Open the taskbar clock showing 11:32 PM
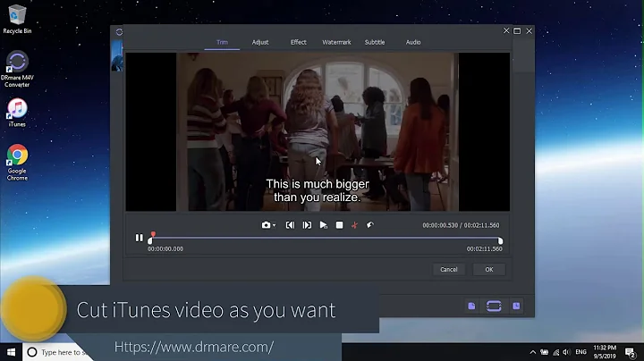The width and height of the screenshot is (644, 361). [x=605, y=352]
